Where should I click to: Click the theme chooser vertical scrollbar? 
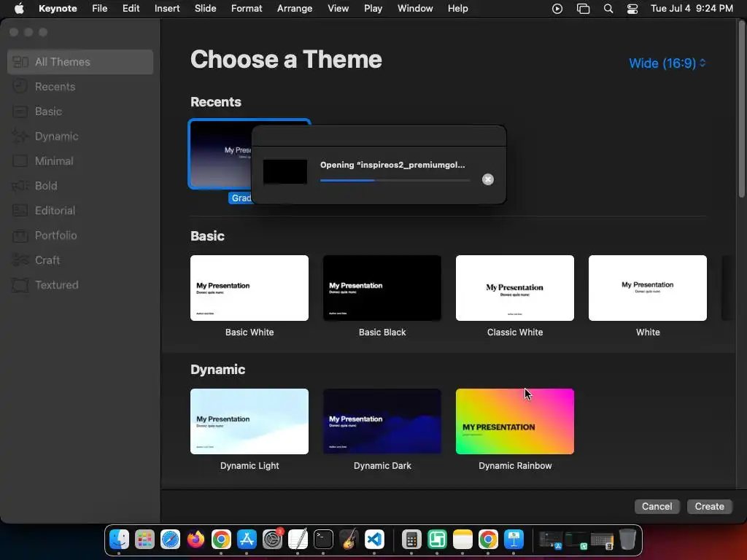point(741,109)
